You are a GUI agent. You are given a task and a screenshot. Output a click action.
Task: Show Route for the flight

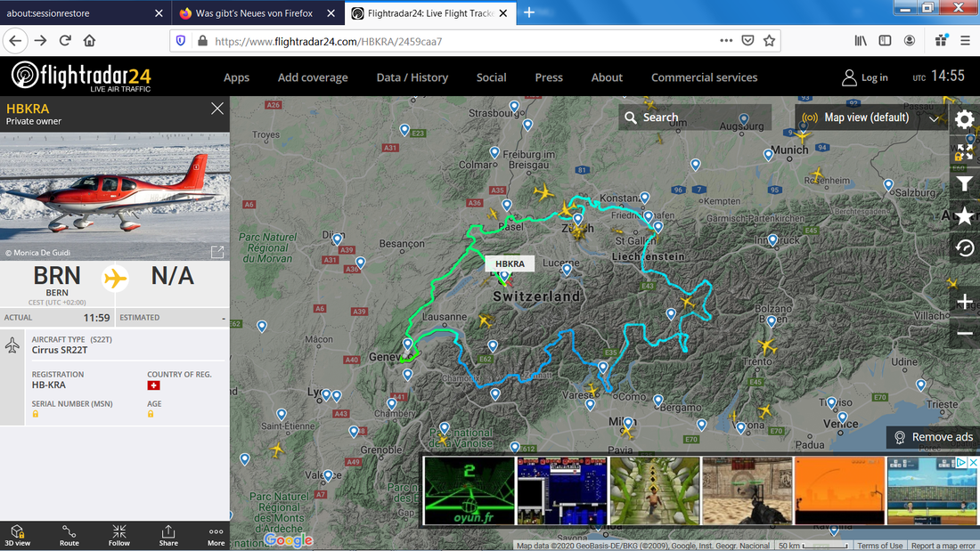69,536
